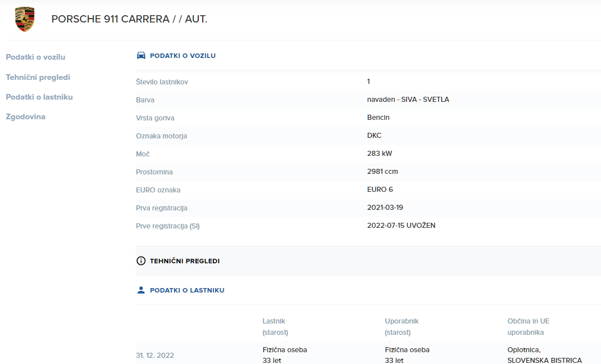This screenshot has height=364, width=601.
Task: Click the Porsche crest logo
Action: click(25, 19)
